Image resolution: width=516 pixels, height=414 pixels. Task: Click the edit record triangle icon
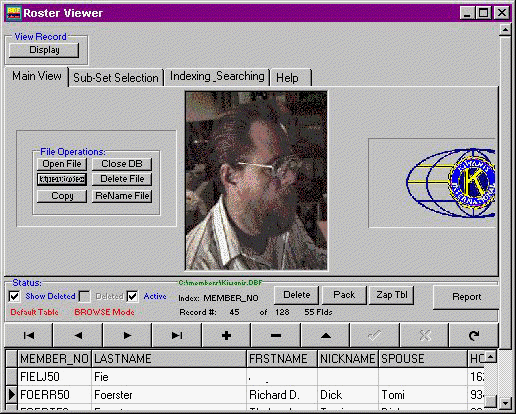pyautogui.click(x=325, y=335)
